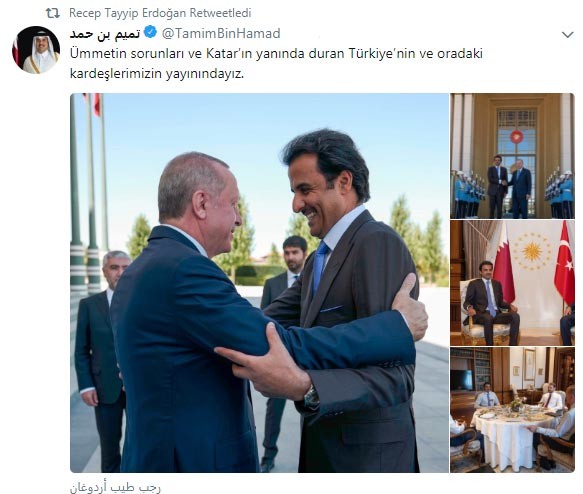Viewport: 583px width, 494px height.
Task: Click the man in the background on the left
Action: (100, 357)
